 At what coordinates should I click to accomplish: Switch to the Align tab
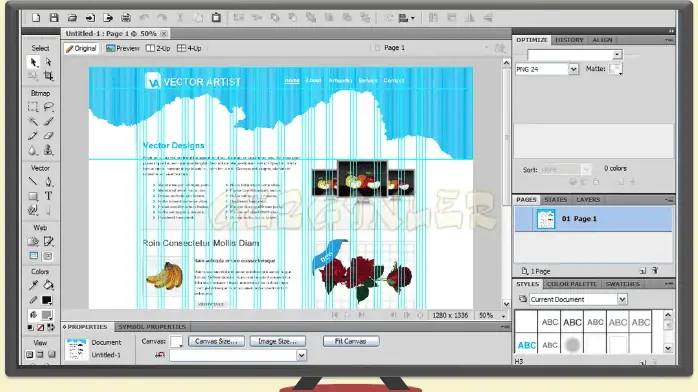click(602, 40)
